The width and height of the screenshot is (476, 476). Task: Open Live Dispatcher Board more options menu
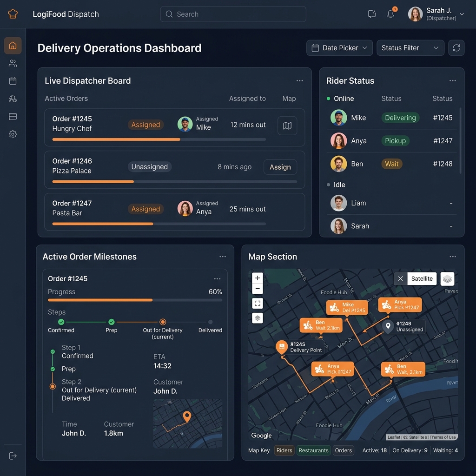coord(300,81)
